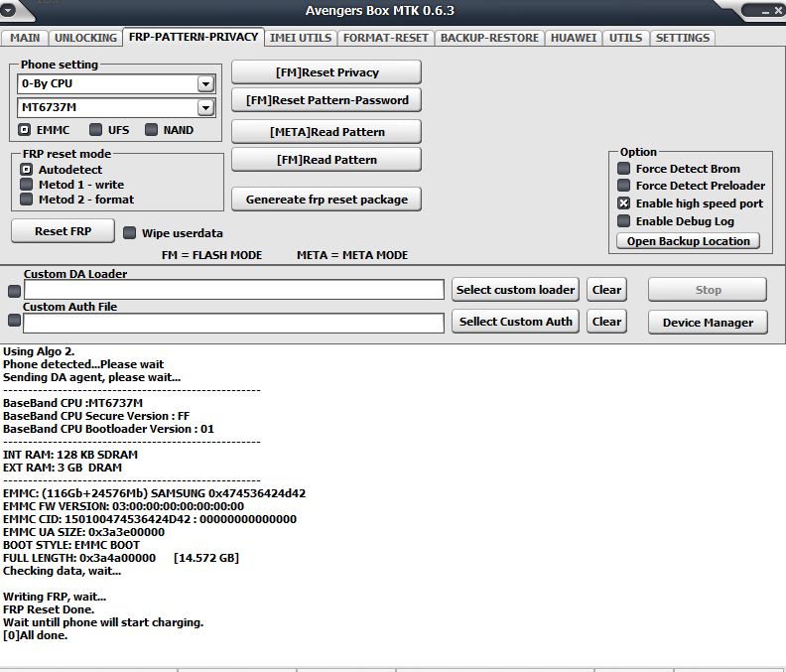Expand the MT6737M CPU dropdown
This screenshot has height=672, width=786.
(205, 107)
